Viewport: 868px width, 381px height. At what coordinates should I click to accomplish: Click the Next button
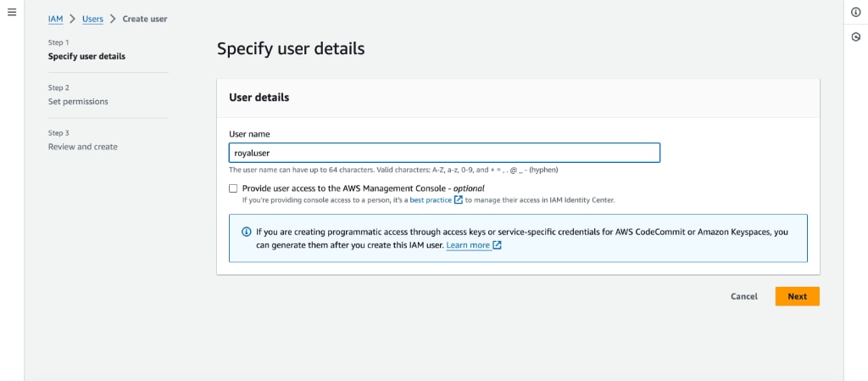[x=797, y=296]
